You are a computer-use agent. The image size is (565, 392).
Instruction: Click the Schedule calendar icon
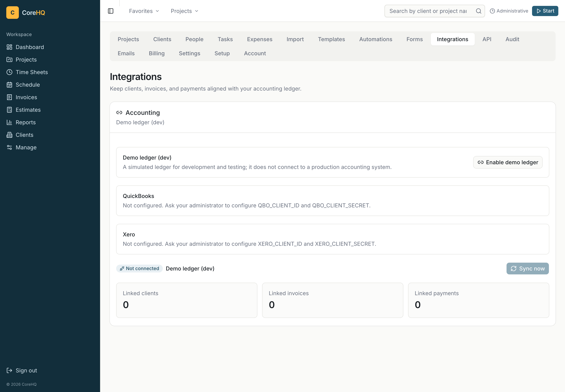[x=9, y=84]
